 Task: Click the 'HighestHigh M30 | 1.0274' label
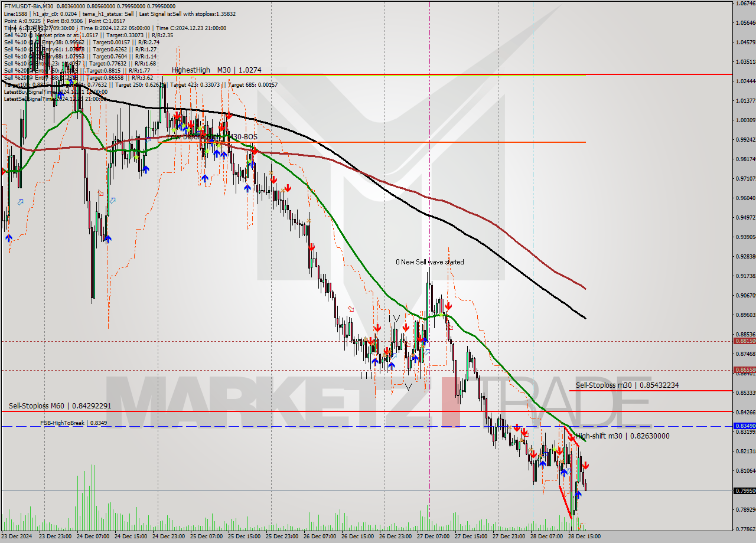(x=216, y=70)
